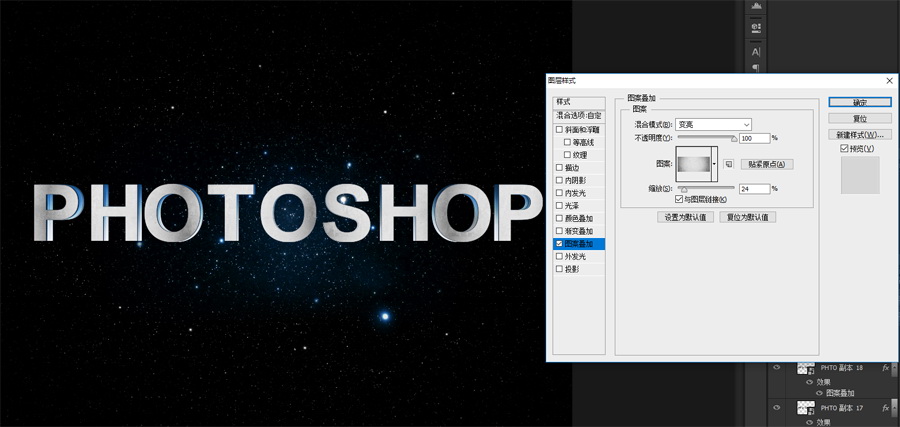
Task: Open the Character panel icon
Action: (756, 52)
